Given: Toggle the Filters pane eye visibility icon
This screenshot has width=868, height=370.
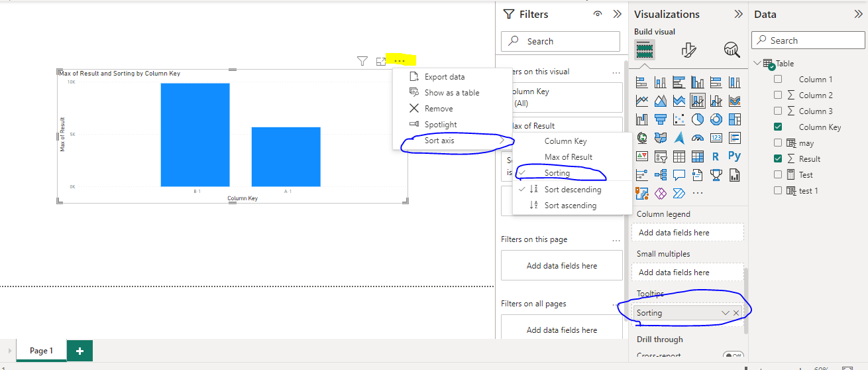Looking at the screenshot, I should (x=598, y=14).
